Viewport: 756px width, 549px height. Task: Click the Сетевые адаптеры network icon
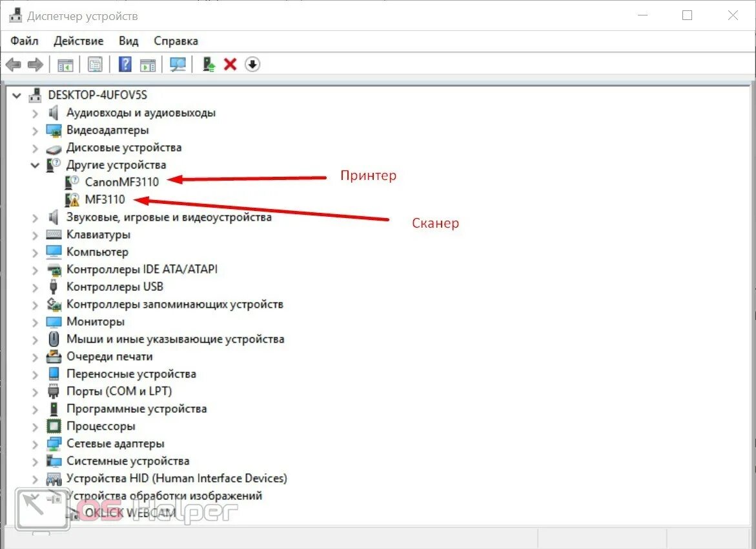click(54, 444)
